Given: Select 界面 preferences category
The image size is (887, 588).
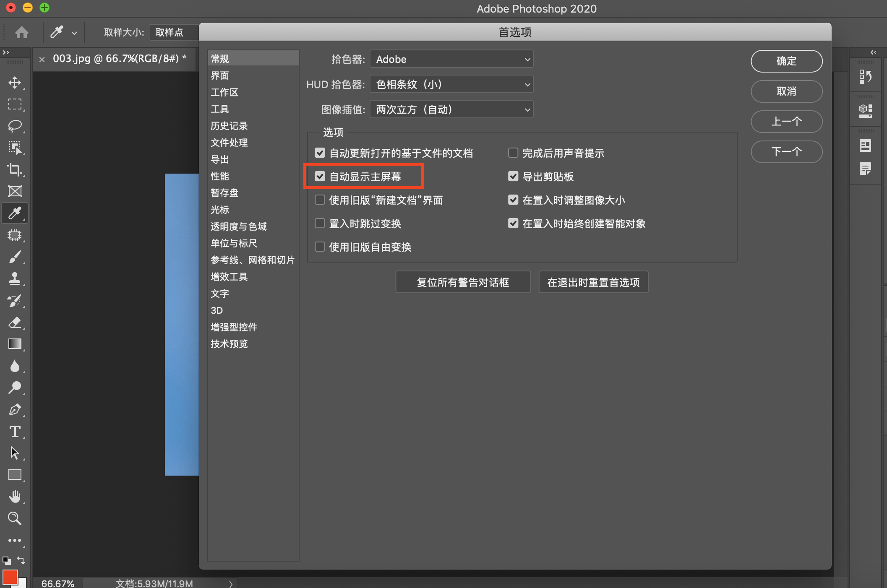Looking at the screenshot, I should click(253, 75).
